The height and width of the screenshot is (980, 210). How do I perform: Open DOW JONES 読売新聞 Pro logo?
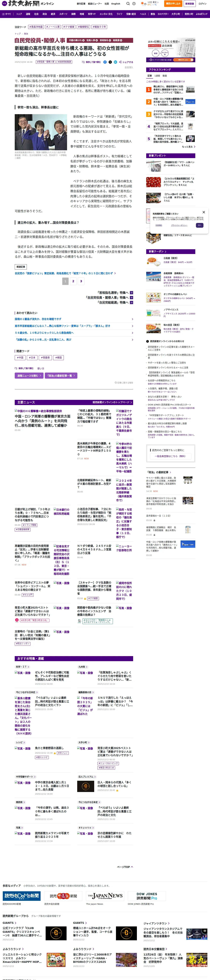147,896
